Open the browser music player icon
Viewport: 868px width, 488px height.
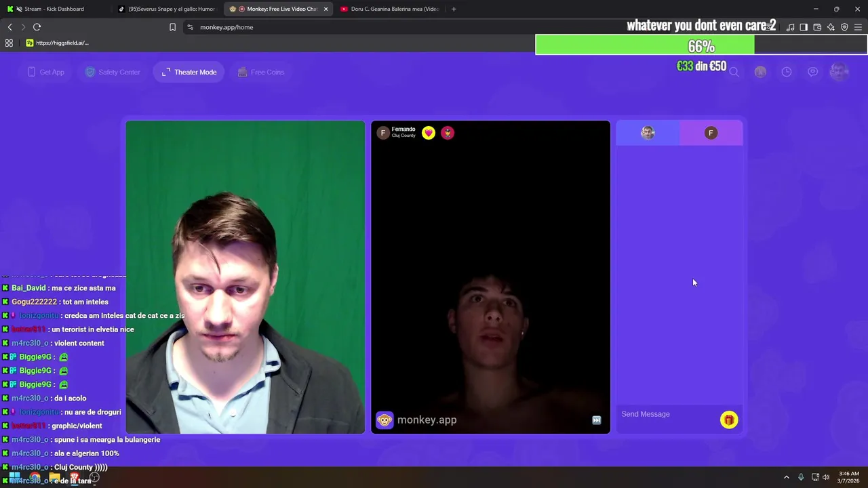[790, 27]
